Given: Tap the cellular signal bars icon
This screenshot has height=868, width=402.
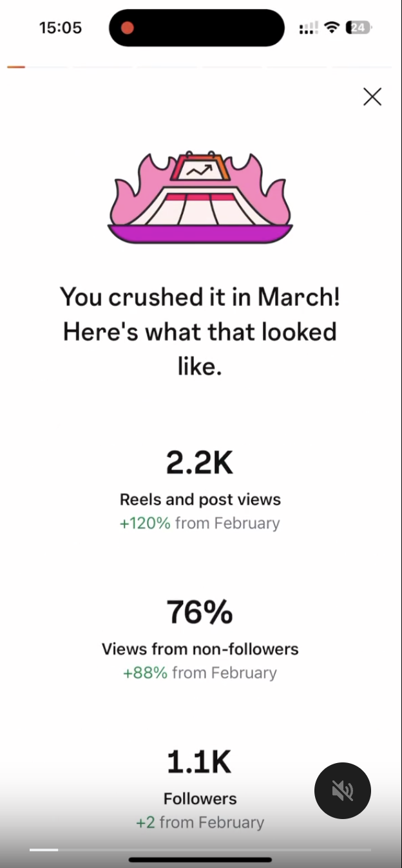Looking at the screenshot, I should [309, 28].
